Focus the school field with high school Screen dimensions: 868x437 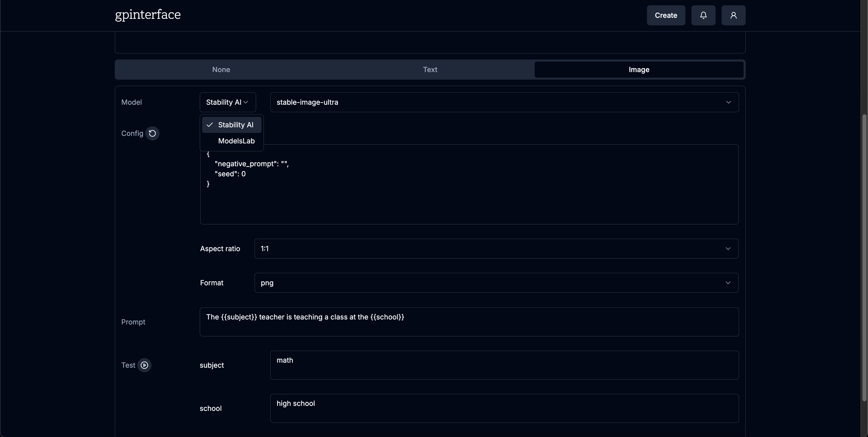coord(504,408)
